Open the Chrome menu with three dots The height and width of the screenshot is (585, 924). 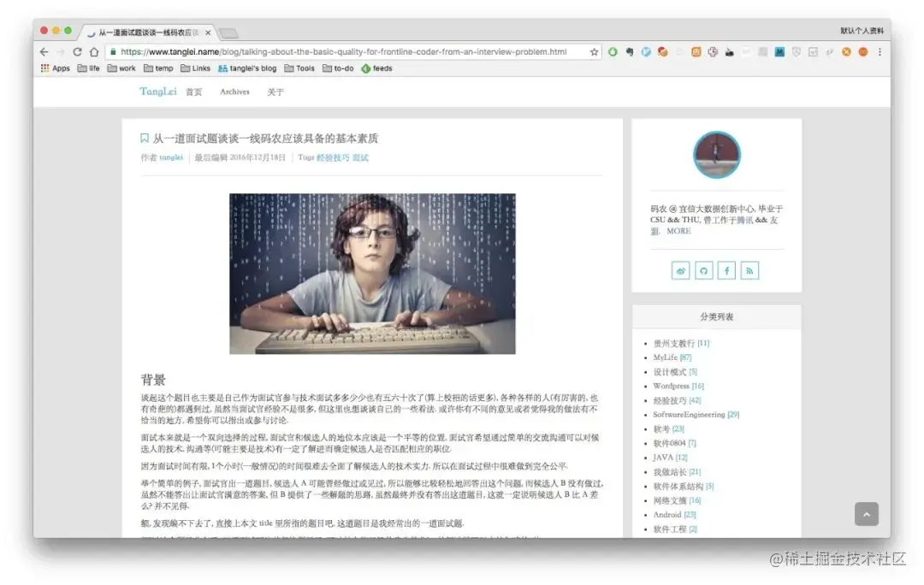[880, 52]
